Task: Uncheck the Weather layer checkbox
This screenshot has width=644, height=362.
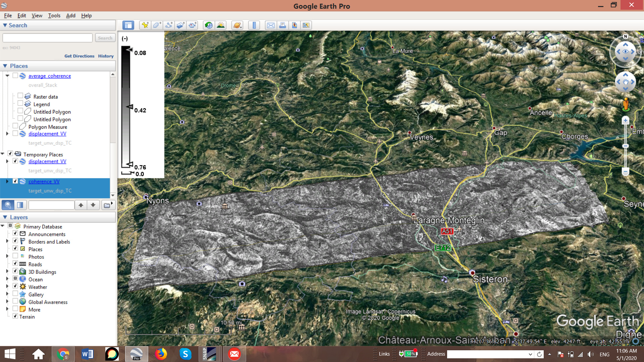Action: (x=15, y=286)
